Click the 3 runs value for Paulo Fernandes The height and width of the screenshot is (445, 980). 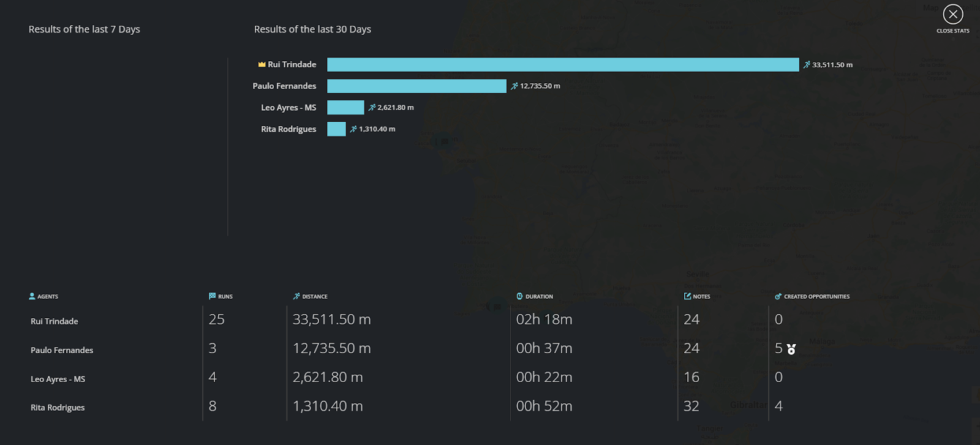click(213, 348)
